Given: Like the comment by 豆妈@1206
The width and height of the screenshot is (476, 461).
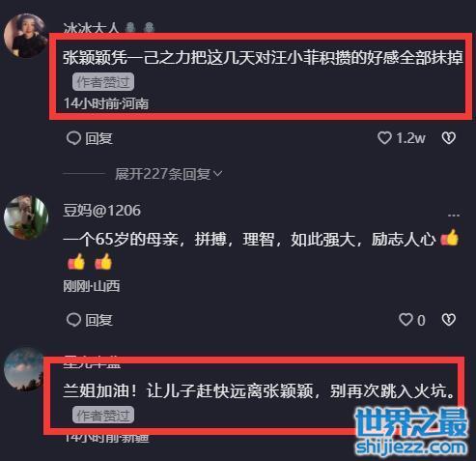Looking at the screenshot, I should point(406,320).
